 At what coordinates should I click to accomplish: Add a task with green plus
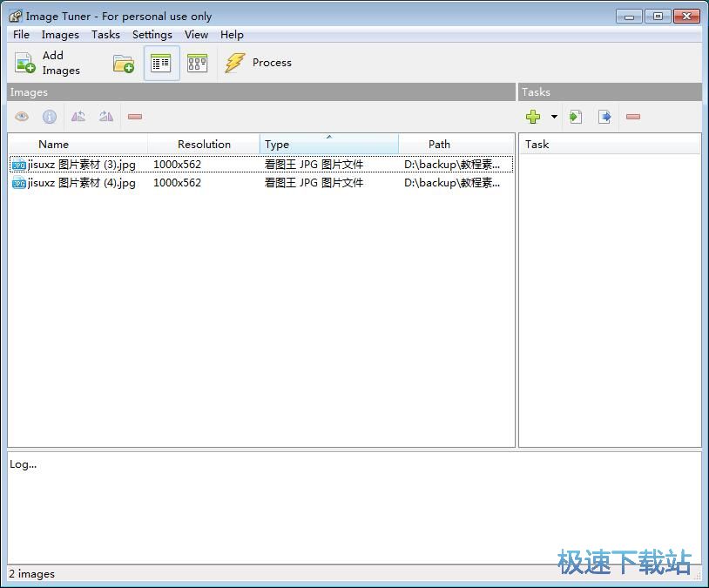pyautogui.click(x=533, y=117)
